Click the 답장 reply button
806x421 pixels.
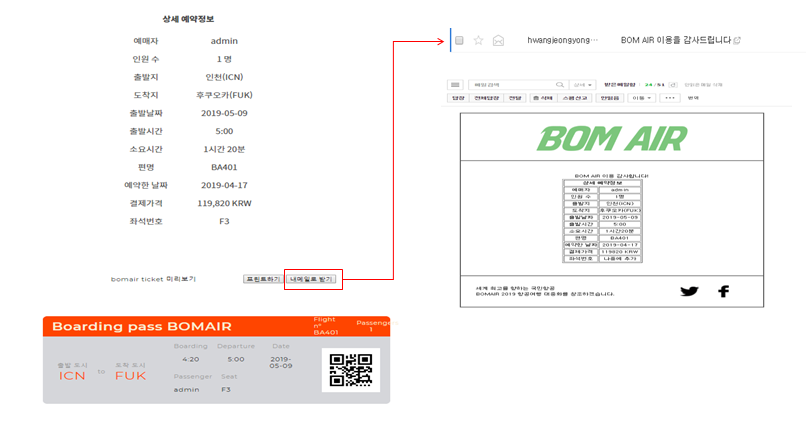click(458, 98)
